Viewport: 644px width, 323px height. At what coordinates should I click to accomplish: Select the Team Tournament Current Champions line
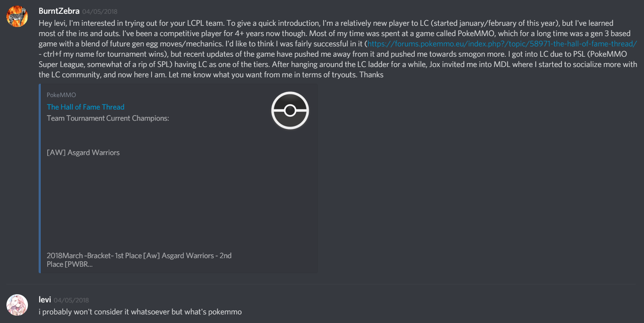(x=108, y=118)
